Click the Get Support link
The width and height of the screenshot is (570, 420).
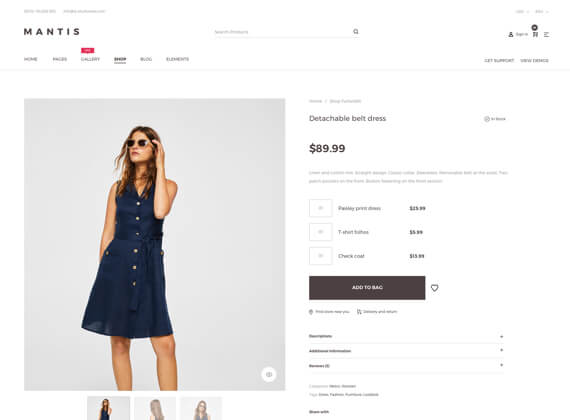coord(499,60)
